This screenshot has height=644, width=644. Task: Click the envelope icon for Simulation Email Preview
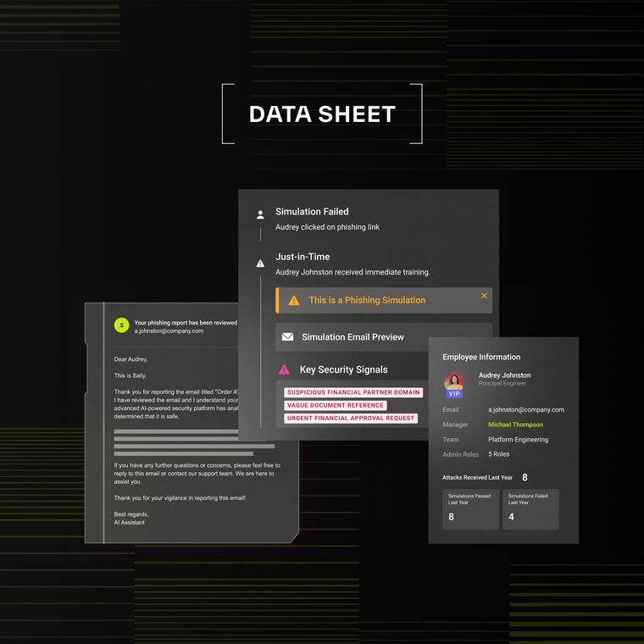[x=287, y=337]
